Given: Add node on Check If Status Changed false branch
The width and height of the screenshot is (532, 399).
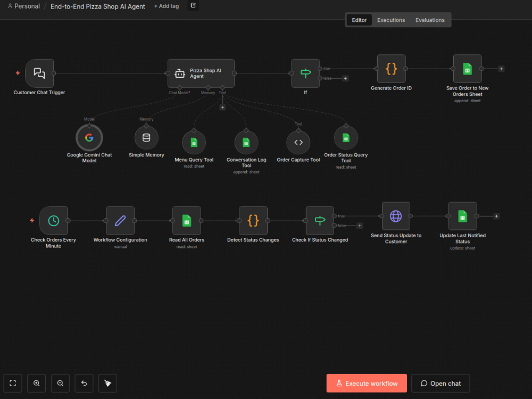Looking at the screenshot, I should (360, 226).
